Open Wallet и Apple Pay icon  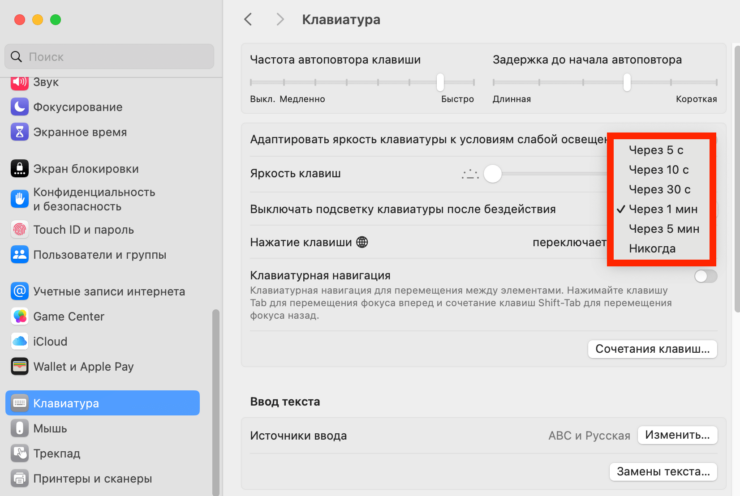pos(19,366)
